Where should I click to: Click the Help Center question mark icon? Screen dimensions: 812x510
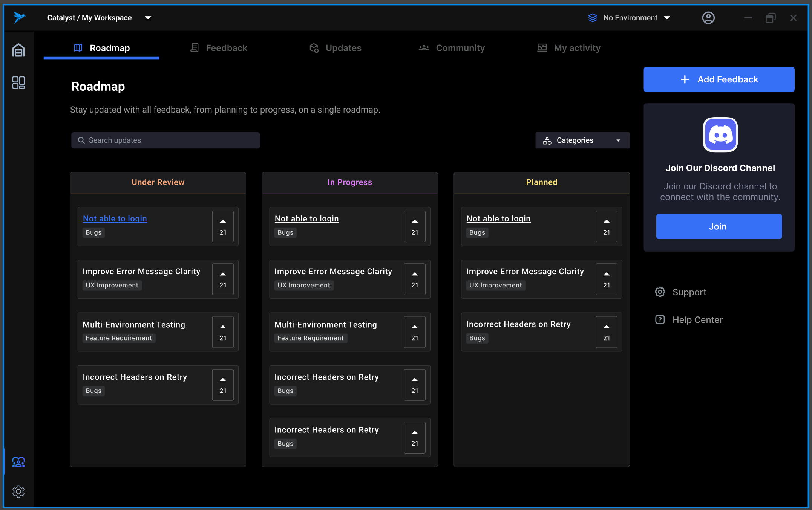pyautogui.click(x=660, y=319)
